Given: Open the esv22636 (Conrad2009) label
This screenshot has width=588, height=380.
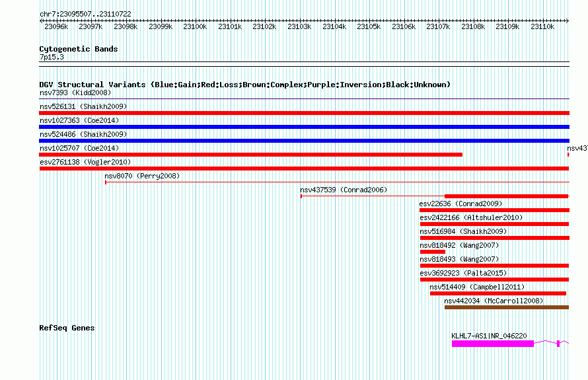Looking at the screenshot, I should pos(460,204).
